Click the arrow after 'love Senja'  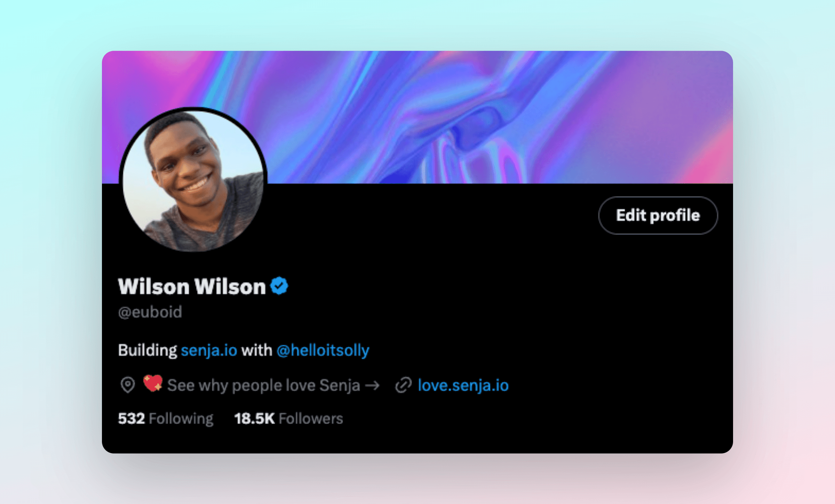tap(372, 385)
